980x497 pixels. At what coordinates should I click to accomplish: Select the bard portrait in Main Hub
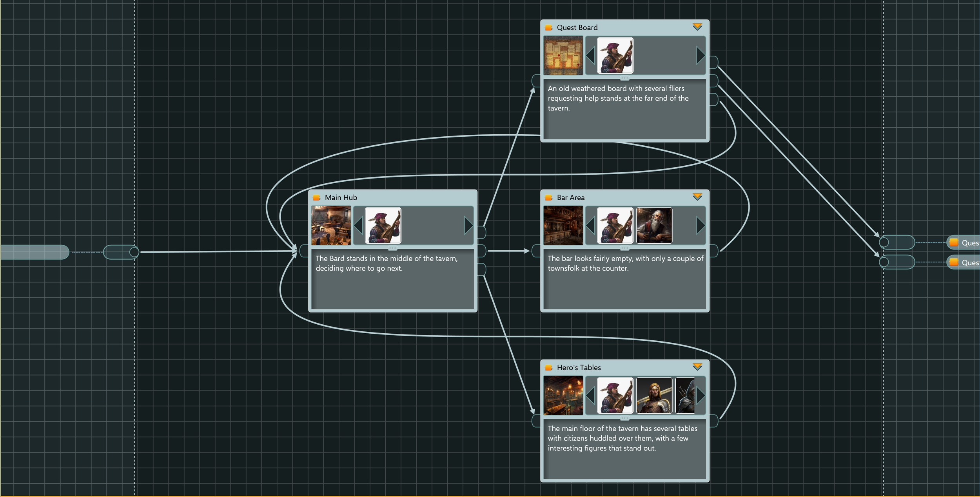[x=383, y=226]
